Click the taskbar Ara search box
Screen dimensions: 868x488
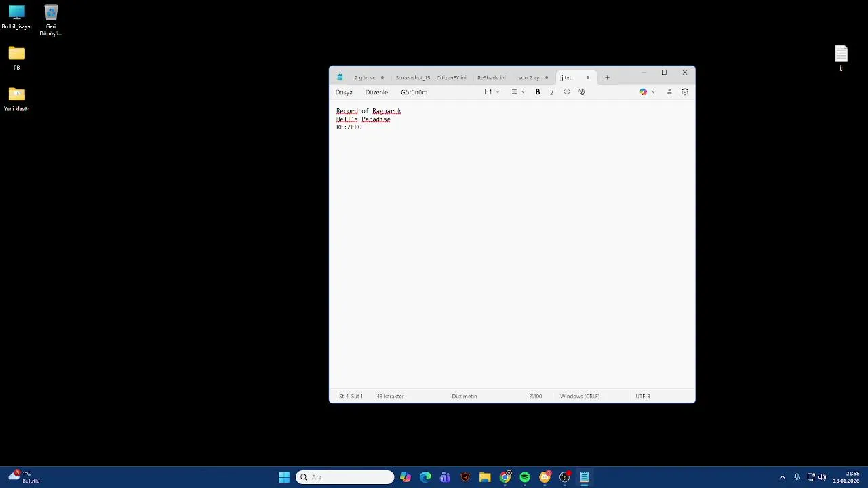click(345, 477)
